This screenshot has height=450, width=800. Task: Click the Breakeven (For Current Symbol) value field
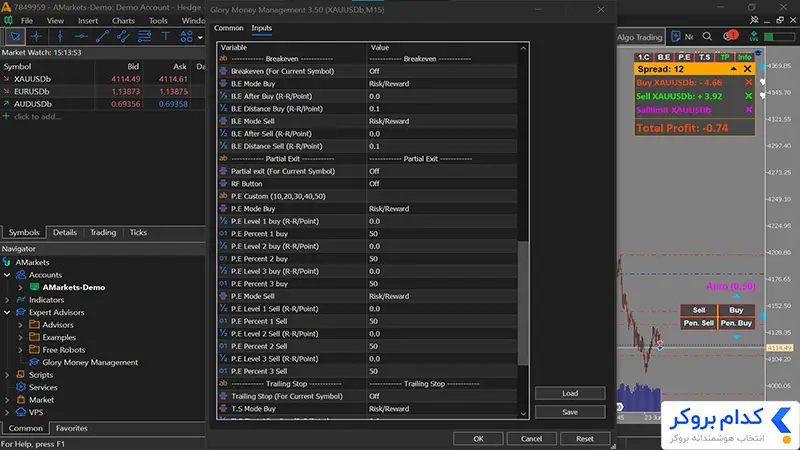pyautogui.click(x=442, y=71)
